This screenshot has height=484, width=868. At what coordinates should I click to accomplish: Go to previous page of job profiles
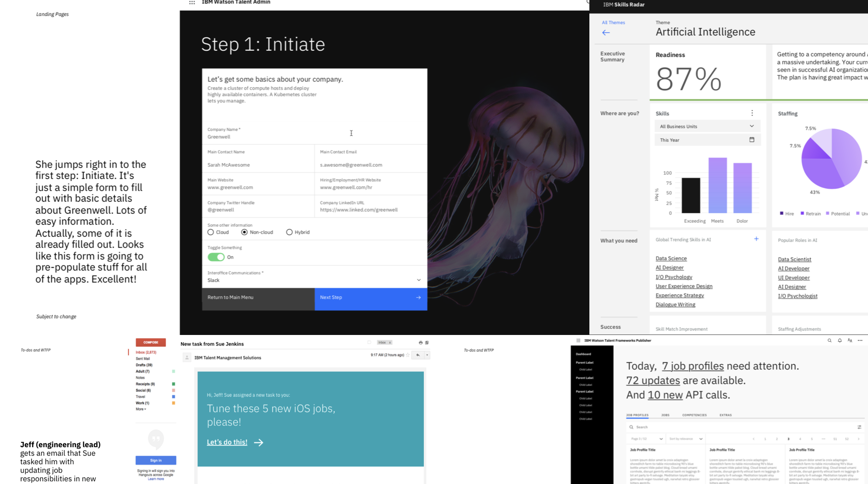(x=753, y=439)
